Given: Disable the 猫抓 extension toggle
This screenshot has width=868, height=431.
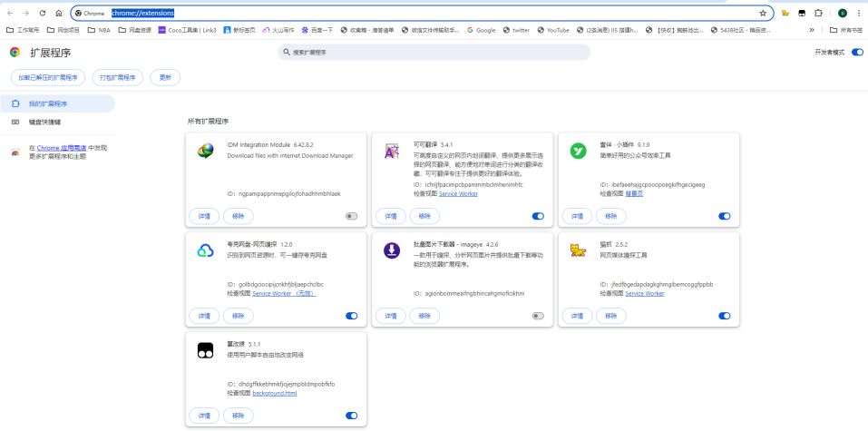Looking at the screenshot, I should click(724, 316).
